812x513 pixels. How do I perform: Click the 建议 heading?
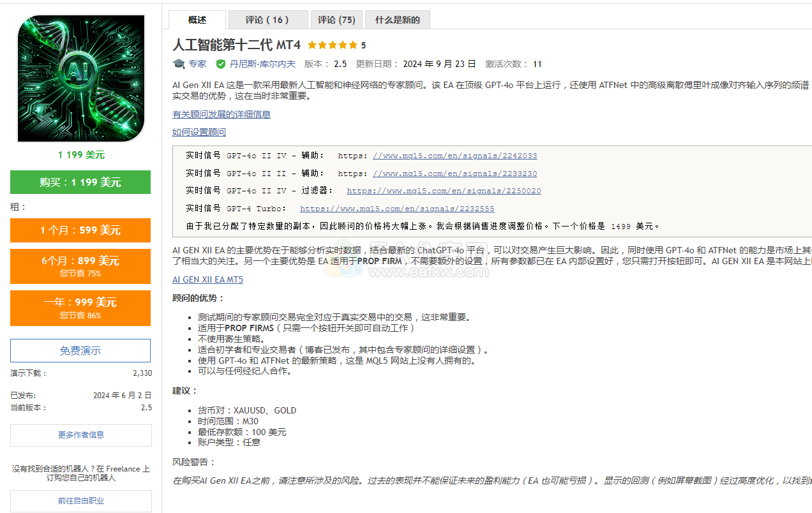pyautogui.click(x=185, y=390)
